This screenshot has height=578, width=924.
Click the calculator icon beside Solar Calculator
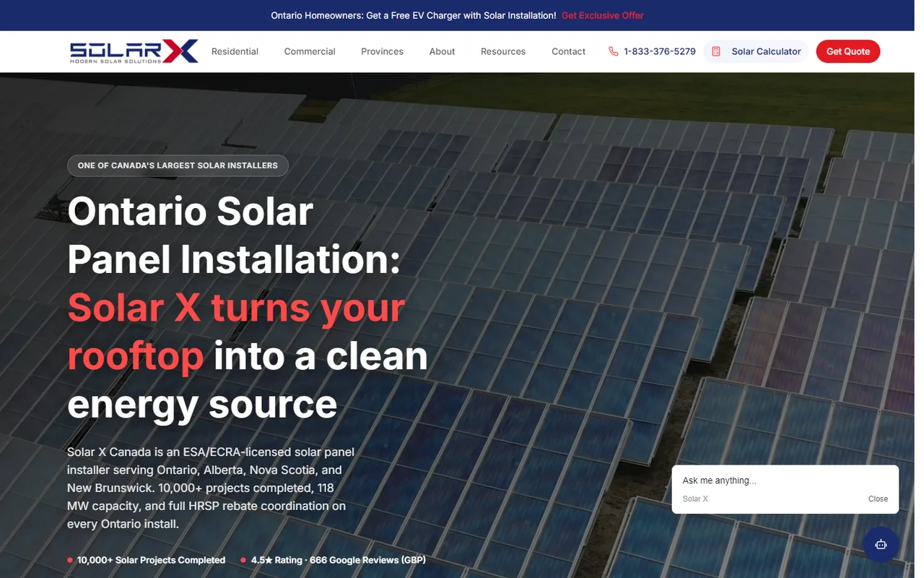click(716, 51)
